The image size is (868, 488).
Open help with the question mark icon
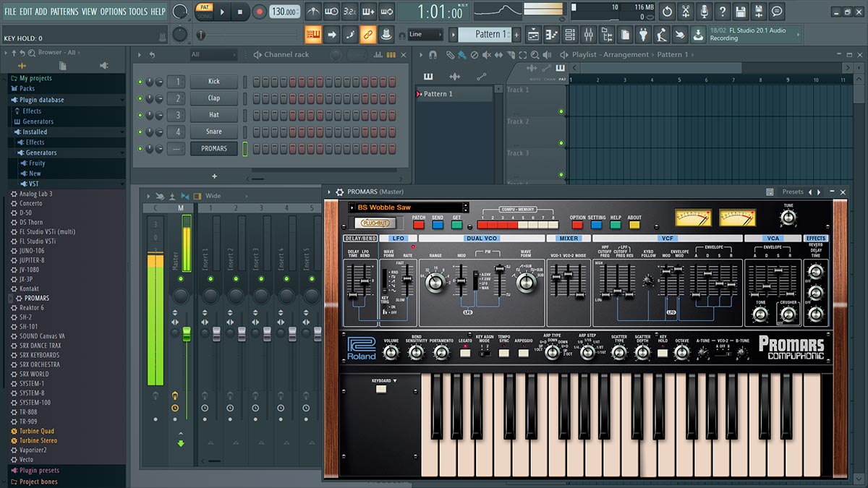[722, 12]
